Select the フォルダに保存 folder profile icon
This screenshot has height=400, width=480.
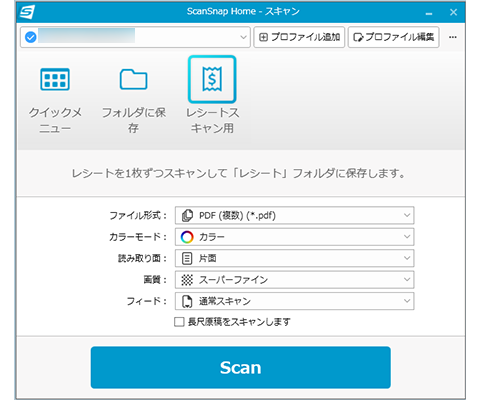[x=133, y=79]
